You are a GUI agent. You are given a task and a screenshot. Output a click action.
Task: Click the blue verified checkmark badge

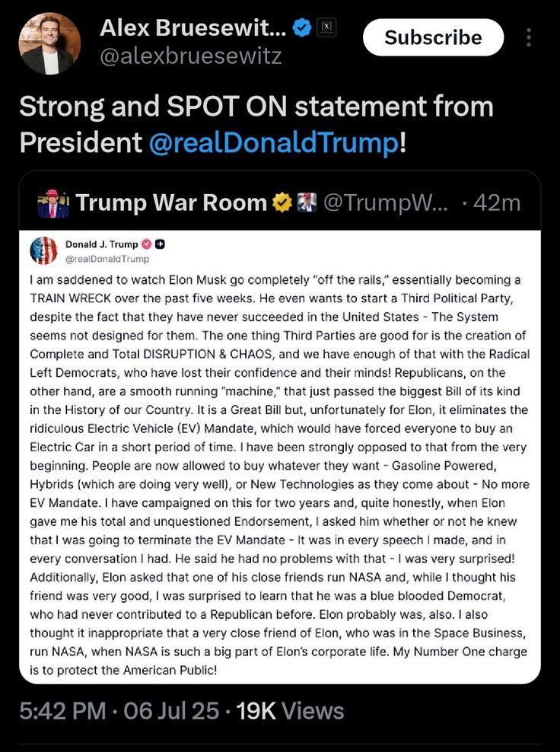(x=302, y=29)
